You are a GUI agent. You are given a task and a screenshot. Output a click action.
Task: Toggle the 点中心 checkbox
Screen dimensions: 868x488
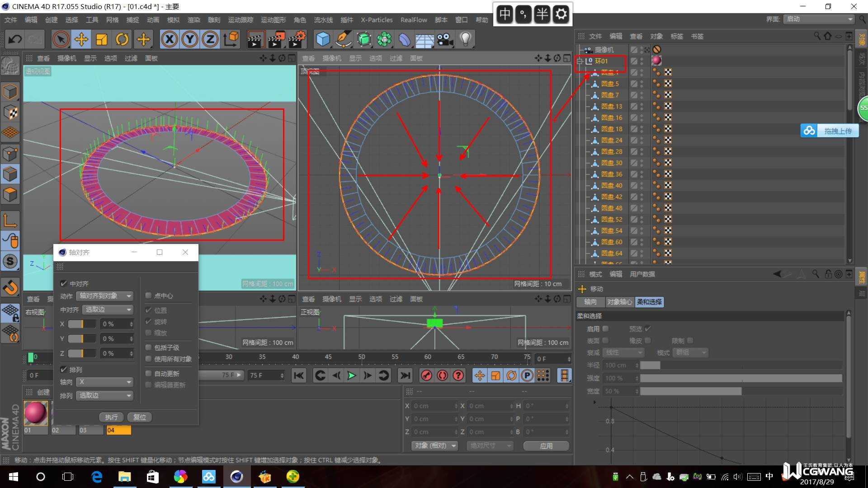pyautogui.click(x=148, y=296)
